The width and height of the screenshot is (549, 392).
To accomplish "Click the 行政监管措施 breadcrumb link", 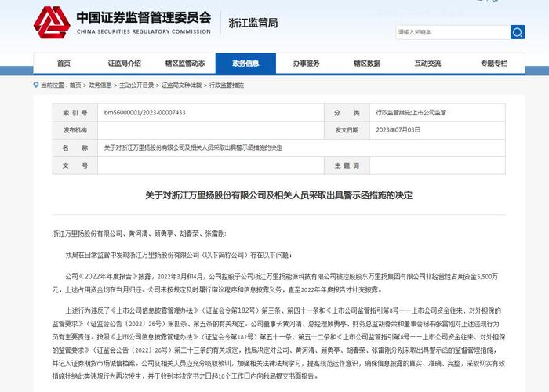I will click(x=227, y=85).
